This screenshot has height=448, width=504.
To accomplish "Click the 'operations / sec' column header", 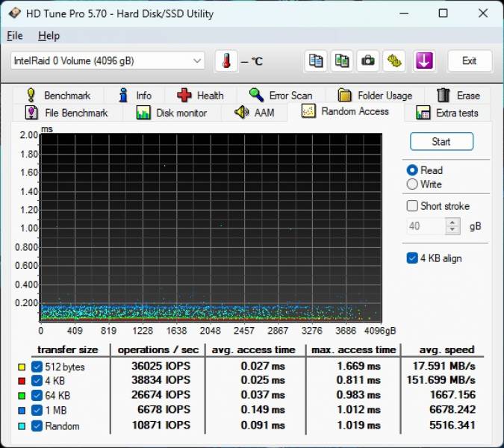I will pyautogui.click(x=158, y=349).
